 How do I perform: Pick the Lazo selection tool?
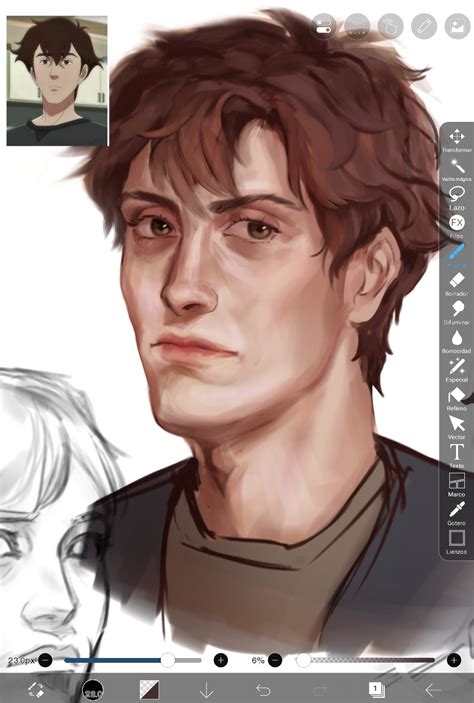click(457, 198)
